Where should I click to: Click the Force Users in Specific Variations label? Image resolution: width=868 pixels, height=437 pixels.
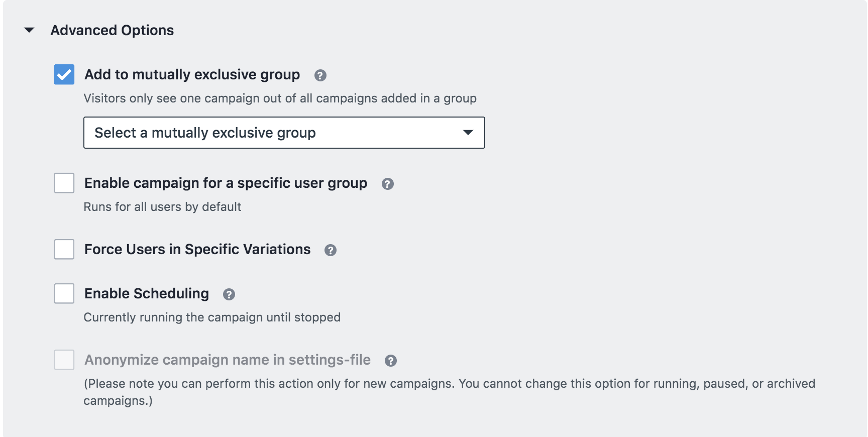click(197, 249)
